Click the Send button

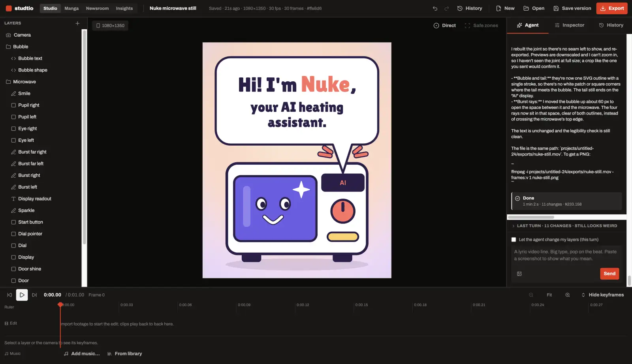609,274
